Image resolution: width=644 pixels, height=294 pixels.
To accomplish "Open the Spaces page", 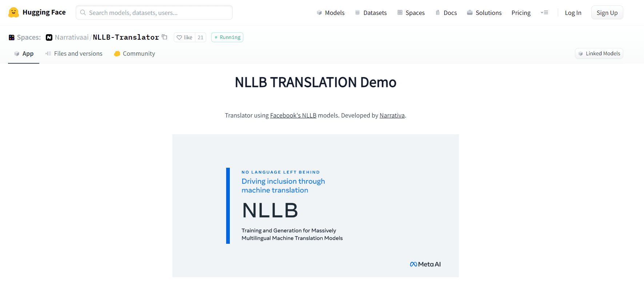I will [x=411, y=13].
